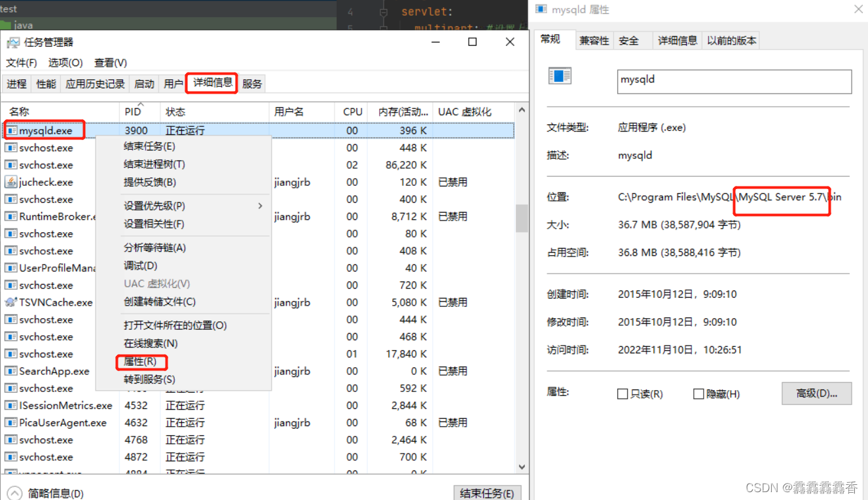Click jucheck.exe Java icon
Screen dimensions: 868x500
pos(11,182)
